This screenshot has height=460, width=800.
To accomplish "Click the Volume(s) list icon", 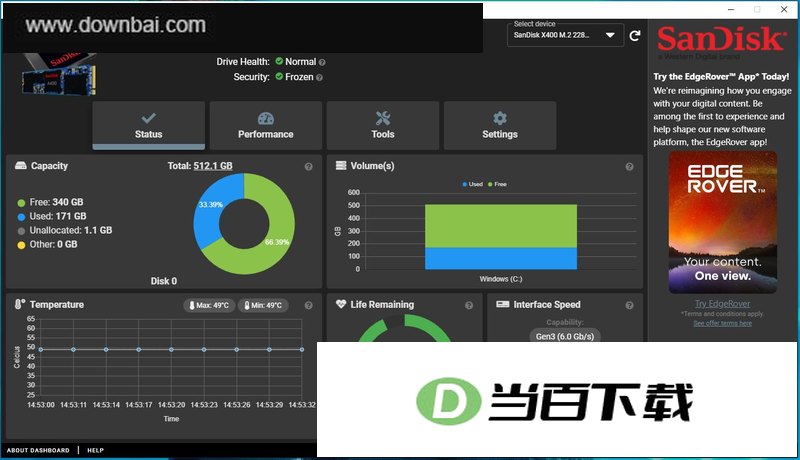I will tap(341, 165).
